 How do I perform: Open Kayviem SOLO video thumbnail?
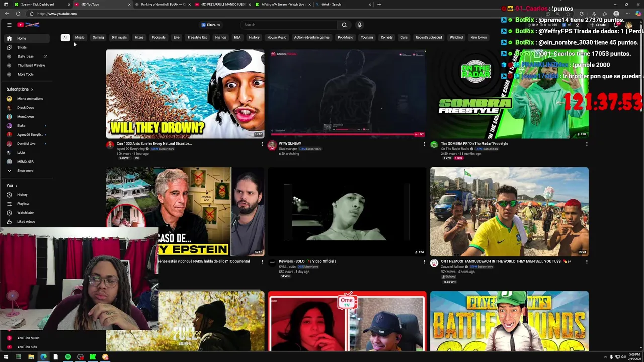(x=347, y=212)
